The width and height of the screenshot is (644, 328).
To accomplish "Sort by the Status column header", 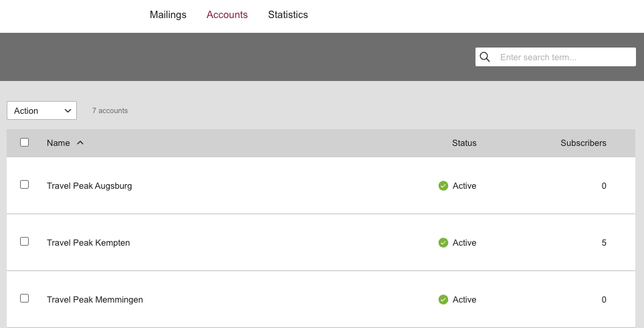I will coord(464,143).
